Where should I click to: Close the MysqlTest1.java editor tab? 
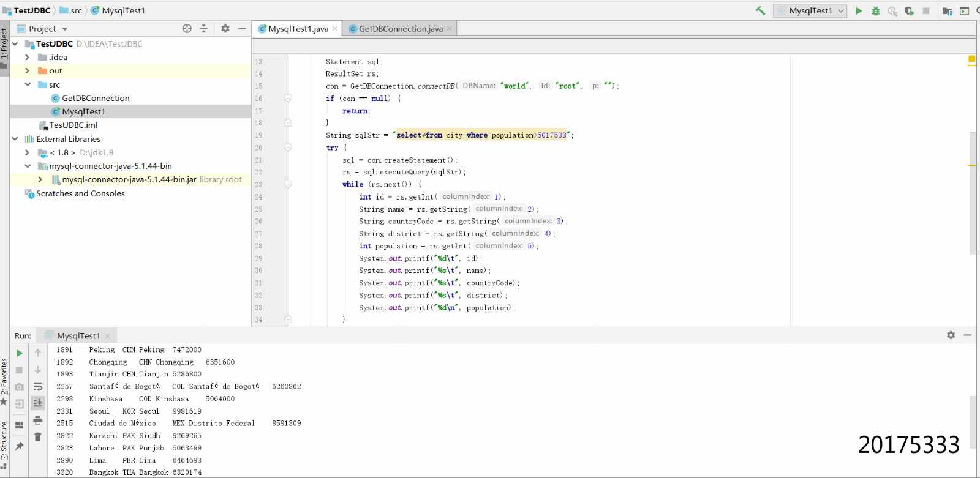(x=334, y=29)
